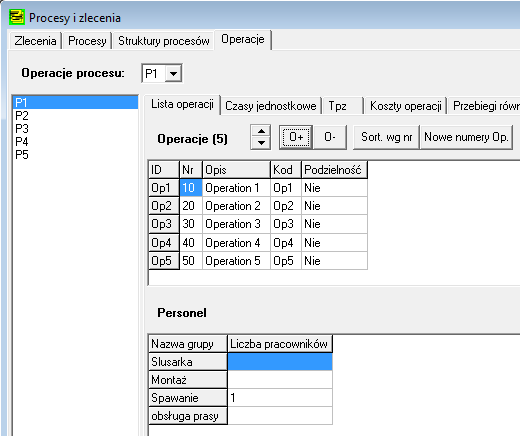Open the Koszty operacji tab

click(405, 106)
